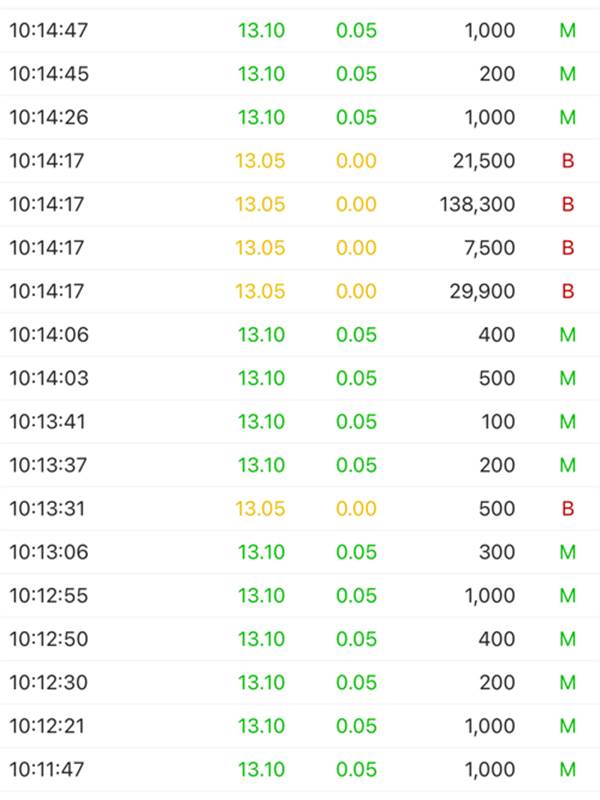Select the trade at 10:12:50
Viewport: 600px width, 800px height.
click(300, 640)
